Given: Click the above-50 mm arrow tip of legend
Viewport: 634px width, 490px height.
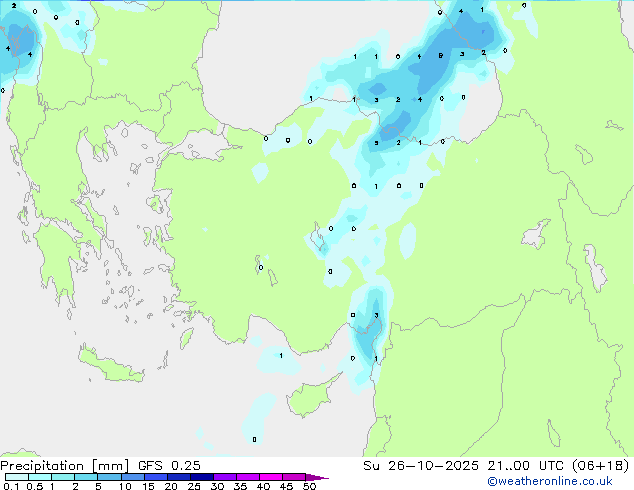Looking at the screenshot, I should 317,477.
